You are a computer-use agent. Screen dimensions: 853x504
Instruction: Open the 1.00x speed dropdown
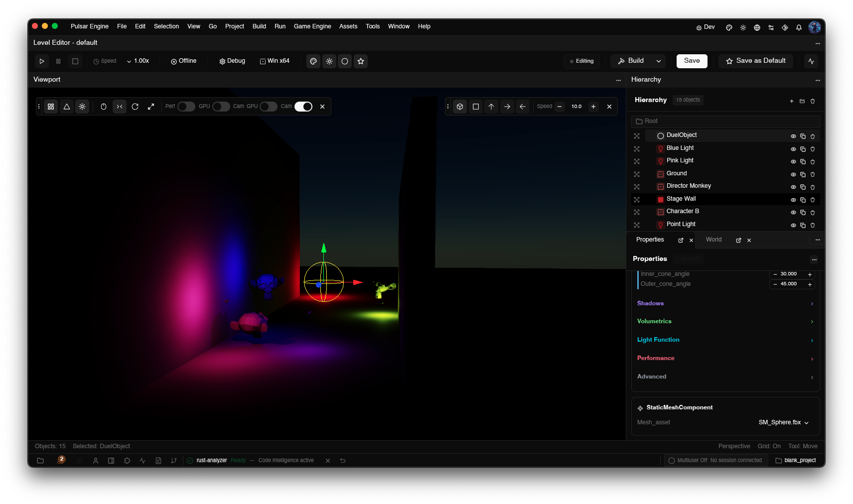pyautogui.click(x=138, y=61)
